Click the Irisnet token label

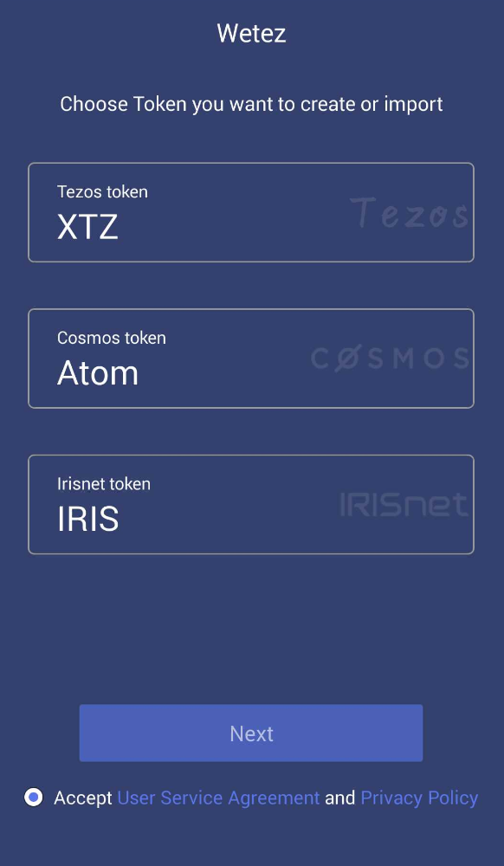coord(104,483)
